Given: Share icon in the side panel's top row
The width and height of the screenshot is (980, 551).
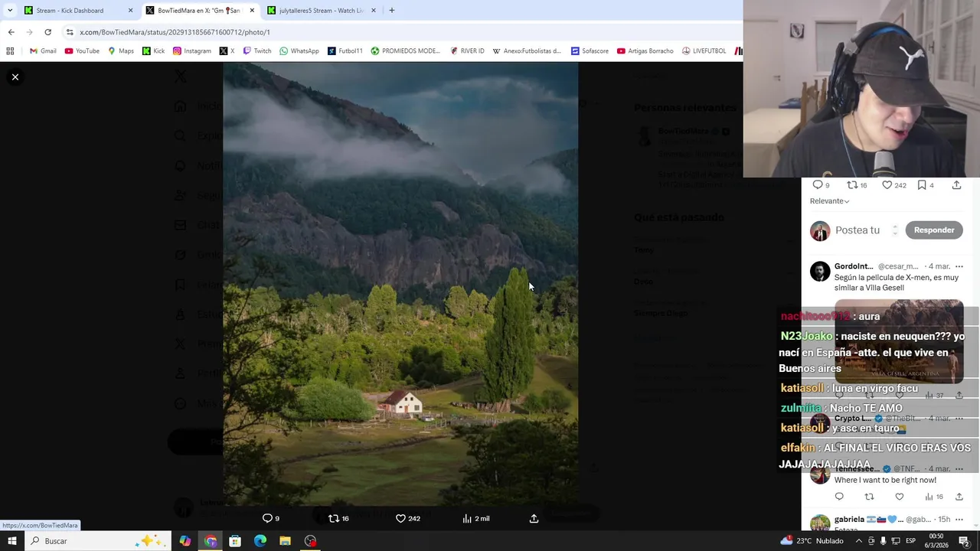Looking at the screenshot, I should click(956, 185).
